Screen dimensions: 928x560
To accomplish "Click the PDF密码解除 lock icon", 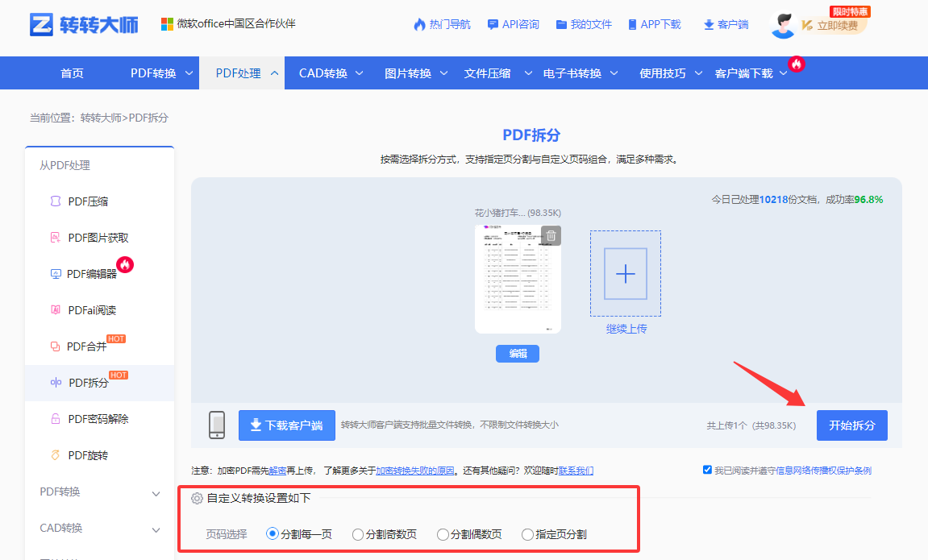I will 56,419.
